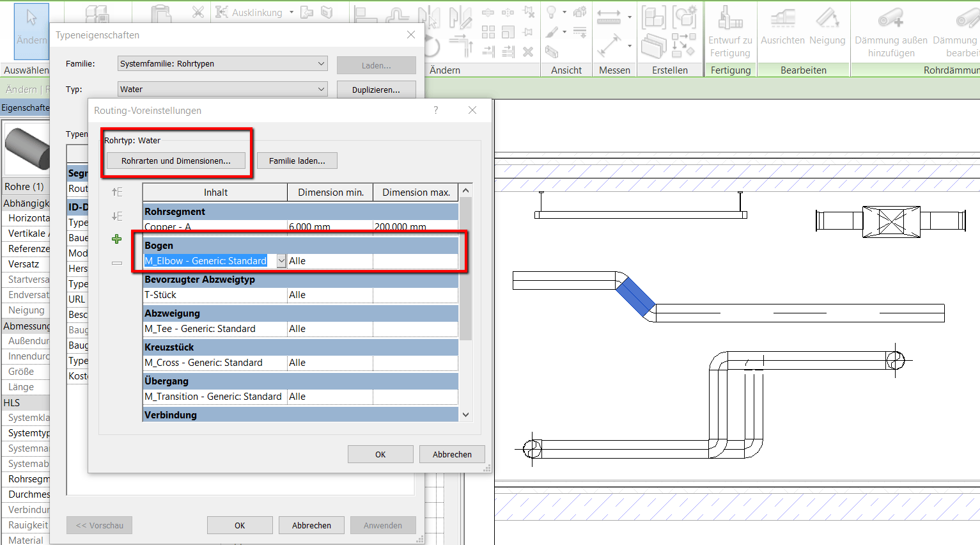Click Abbrechen in Routing-Voreinstellungen dialog
The image size is (980, 545).
pyautogui.click(x=452, y=454)
